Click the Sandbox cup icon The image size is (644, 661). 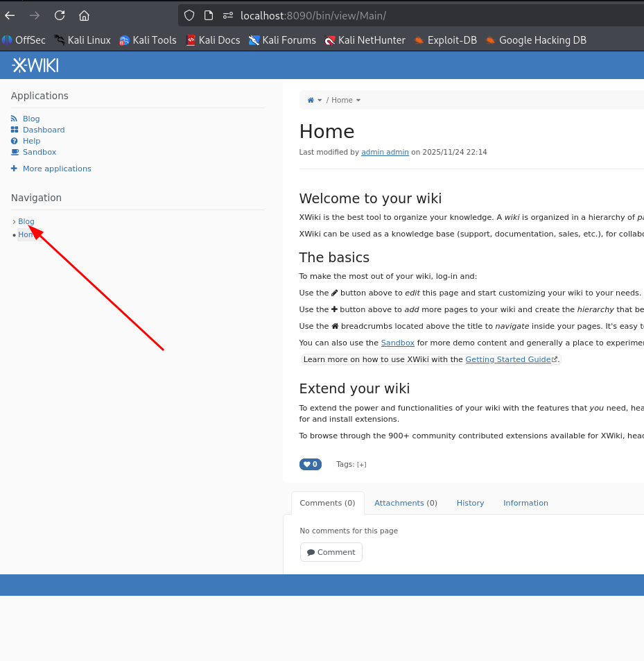tap(15, 152)
